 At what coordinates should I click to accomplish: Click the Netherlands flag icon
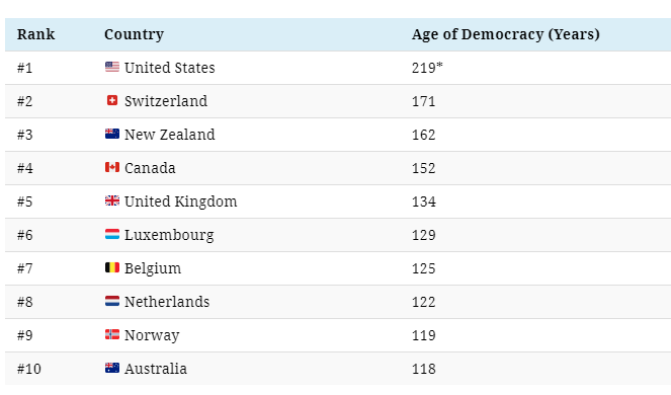pos(112,301)
